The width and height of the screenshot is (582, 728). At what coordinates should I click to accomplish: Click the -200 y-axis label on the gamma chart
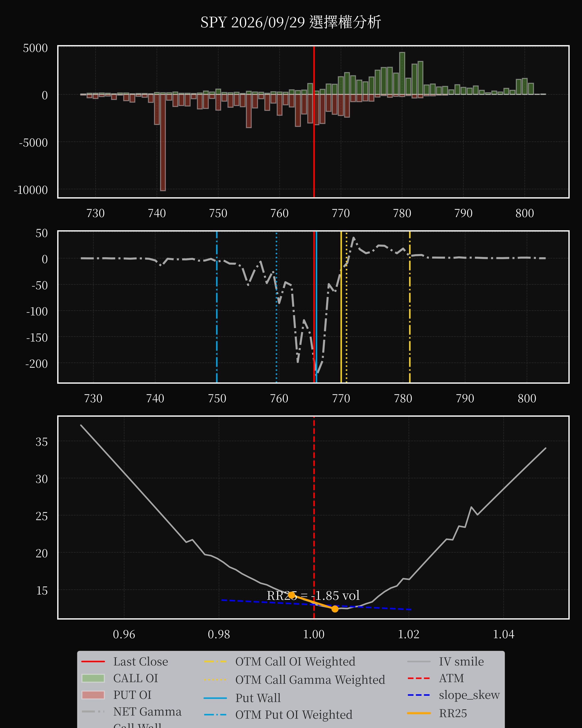click(x=36, y=364)
